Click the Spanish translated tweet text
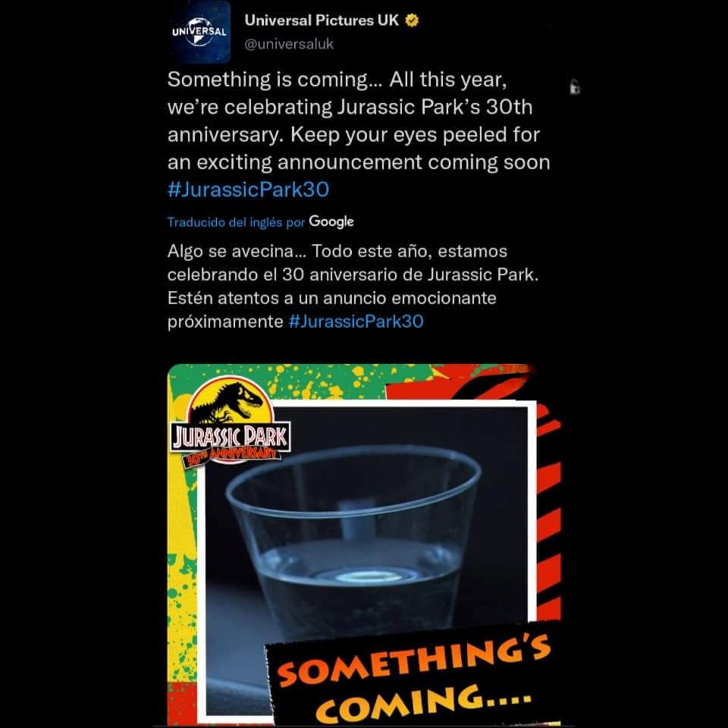728x728 pixels. [353, 286]
